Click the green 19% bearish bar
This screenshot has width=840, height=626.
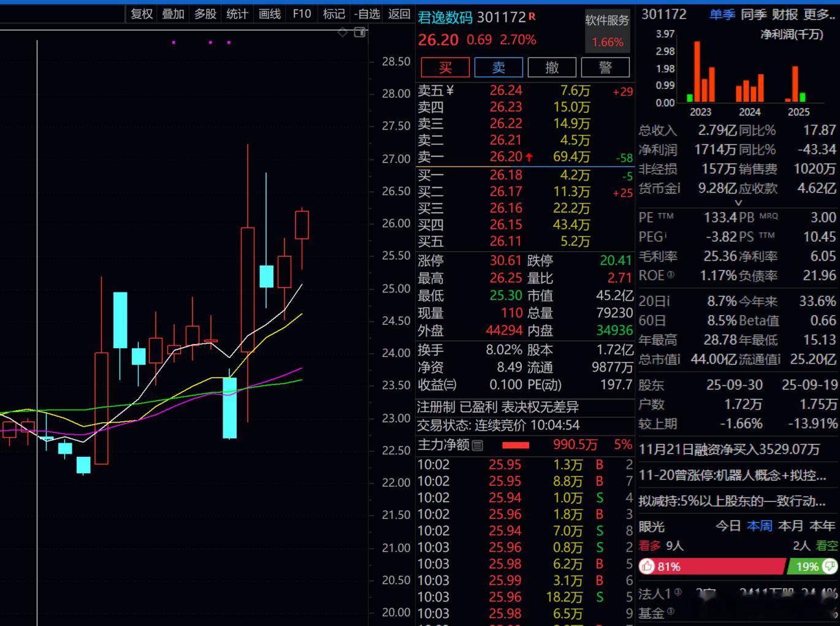pyautogui.click(x=812, y=567)
